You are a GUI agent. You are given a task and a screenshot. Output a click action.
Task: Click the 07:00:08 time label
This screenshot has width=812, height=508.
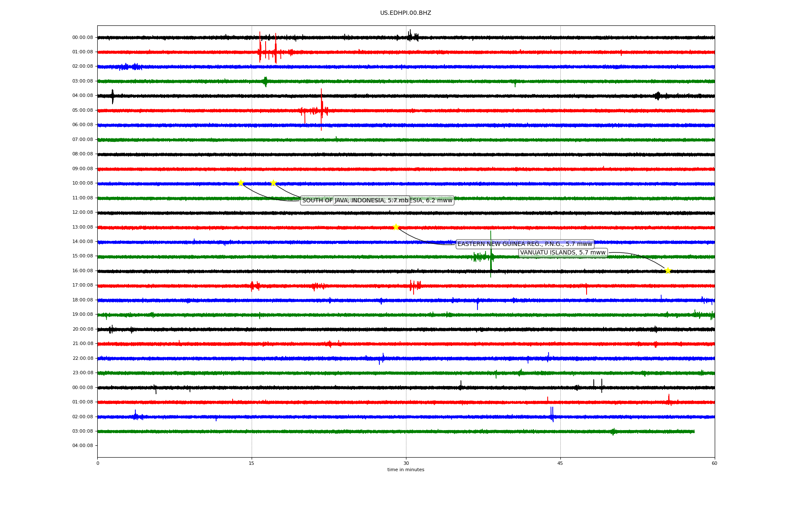point(82,140)
